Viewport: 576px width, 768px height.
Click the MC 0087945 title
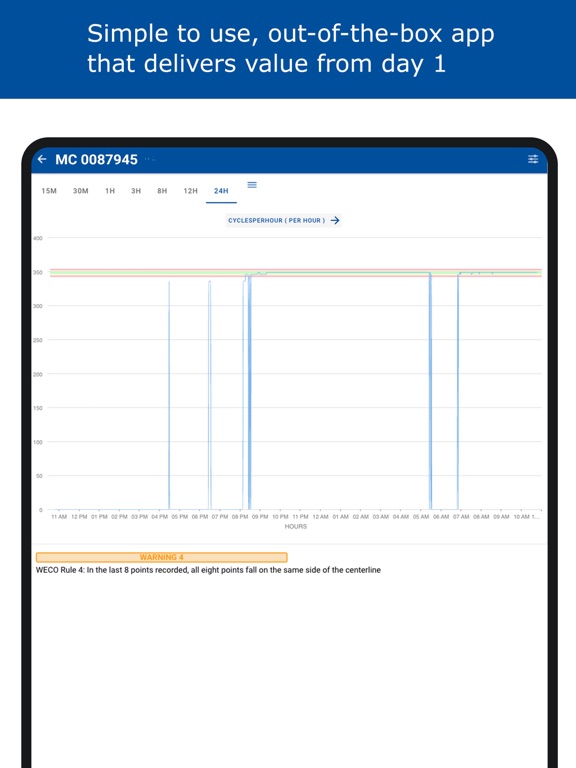(96, 160)
